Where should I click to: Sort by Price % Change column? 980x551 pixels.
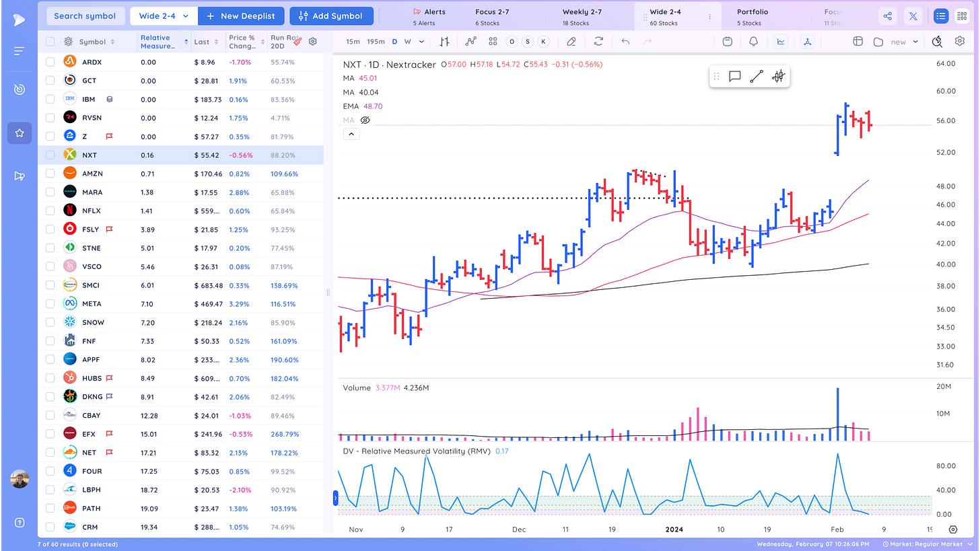click(246, 42)
